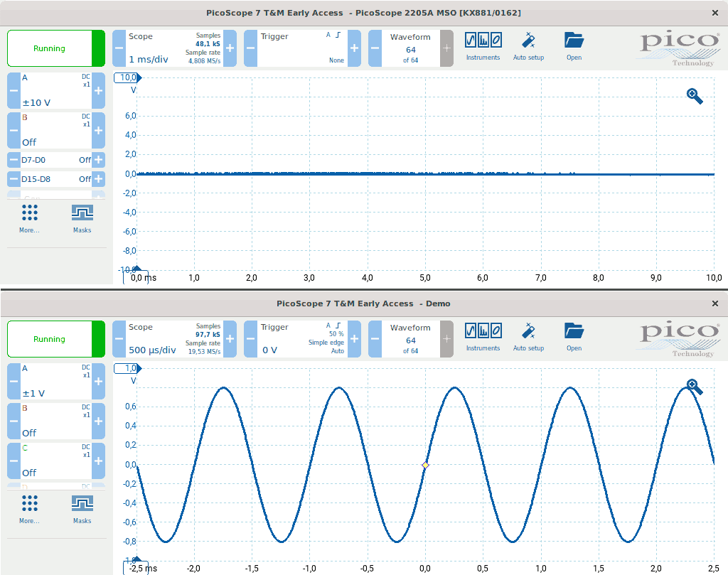Click channel B minus button in the Demo window
Viewport: 728px width, 575px height.
pyautogui.click(x=14, y=421)
